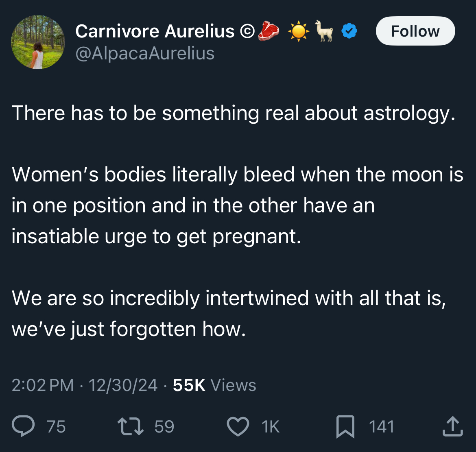Screen dimensions: 476x452
Task: Click the 59 reposts count
Action: (x=164, y=426)
